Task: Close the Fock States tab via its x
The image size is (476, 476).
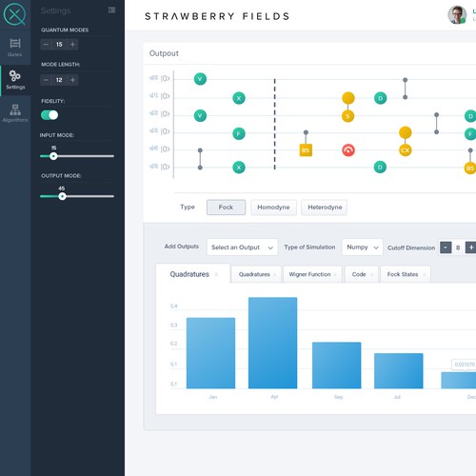Action: click(x=424, y=274)
